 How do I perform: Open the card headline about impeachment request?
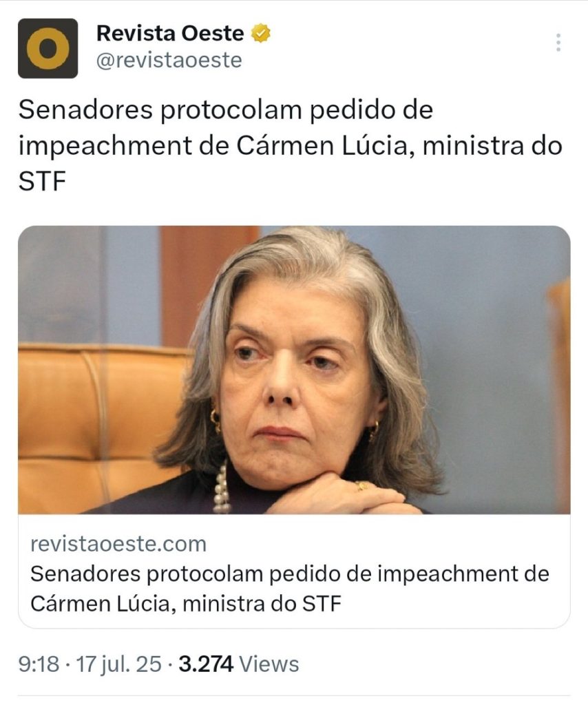point(289,589)
